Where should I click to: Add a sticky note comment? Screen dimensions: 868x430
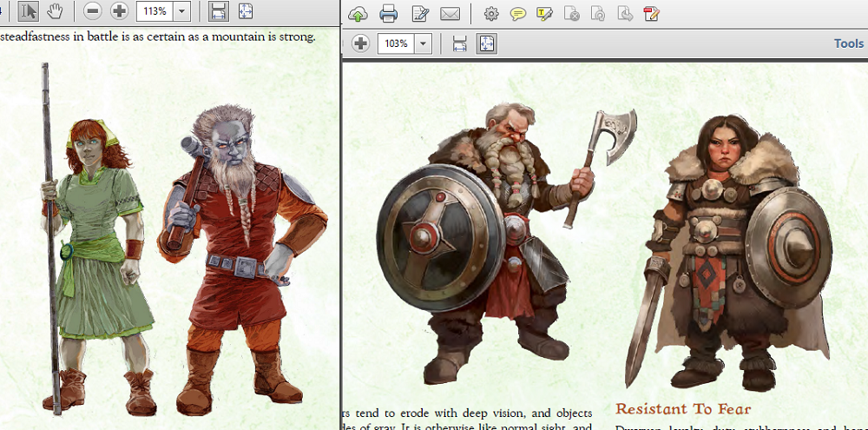click(x=518, y=14)
